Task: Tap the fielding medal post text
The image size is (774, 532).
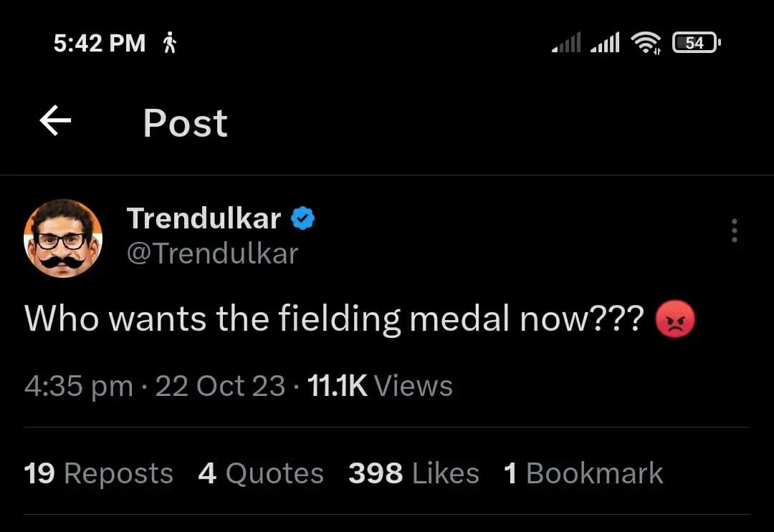Action: [x=334, y=319]
